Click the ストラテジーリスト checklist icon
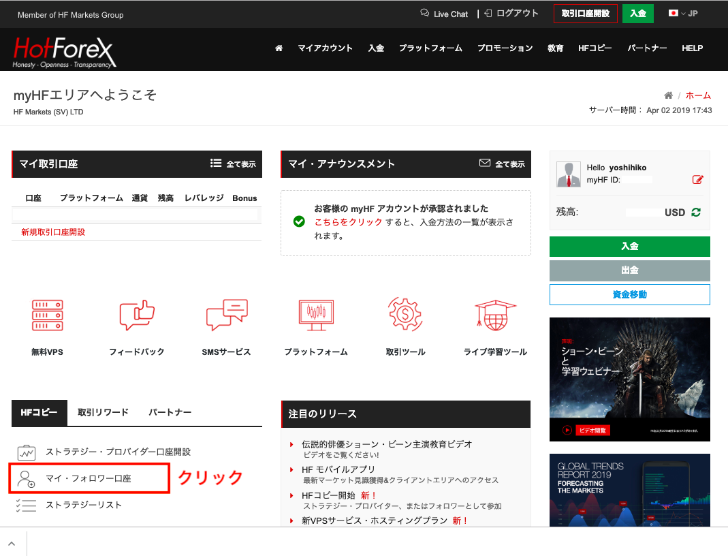This screenshot has width=728, height=560. pos(26,505)
